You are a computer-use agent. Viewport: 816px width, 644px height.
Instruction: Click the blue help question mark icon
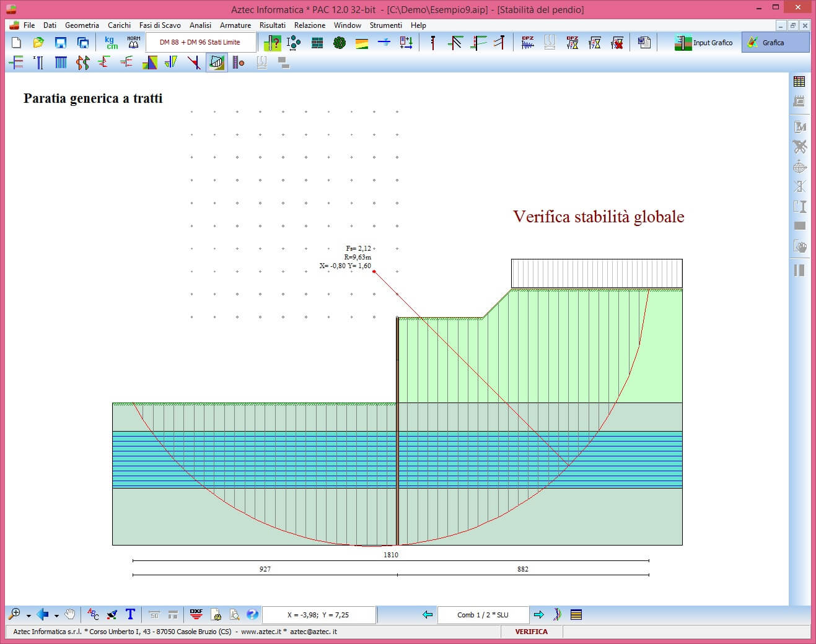pos(252,614)
